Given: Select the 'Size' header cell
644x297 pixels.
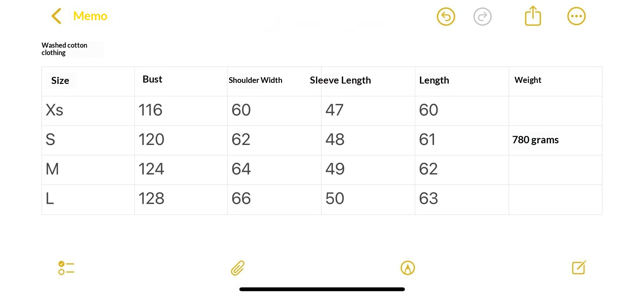Looking at the screenshot, I should [x=60, y=81].
